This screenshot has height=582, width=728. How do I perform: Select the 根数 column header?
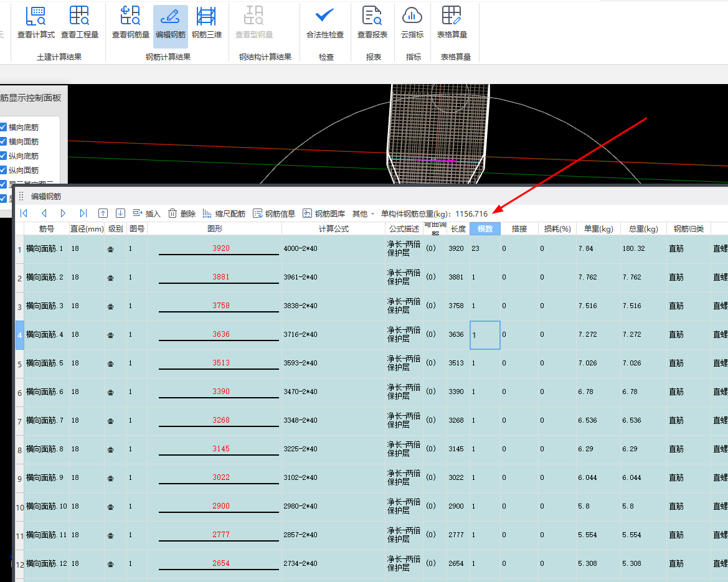pos(485,229)
